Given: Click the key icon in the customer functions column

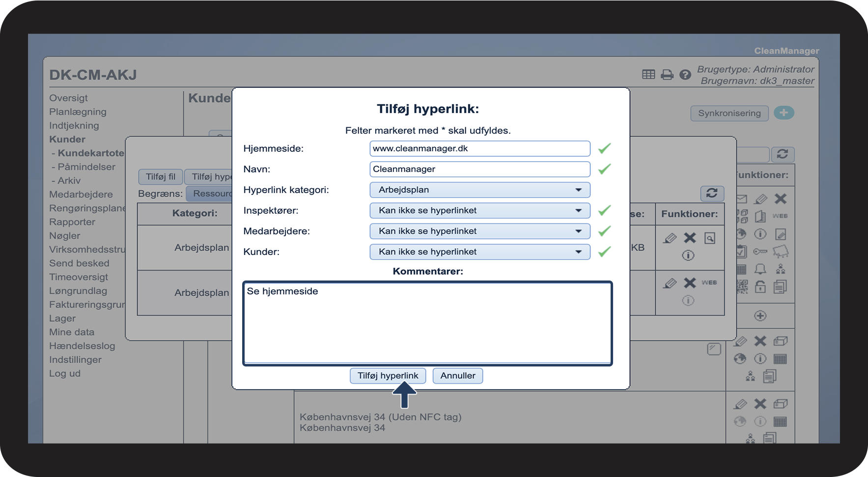Looking at the screenshot, I should pyautogui.click(x=760, y=252).
